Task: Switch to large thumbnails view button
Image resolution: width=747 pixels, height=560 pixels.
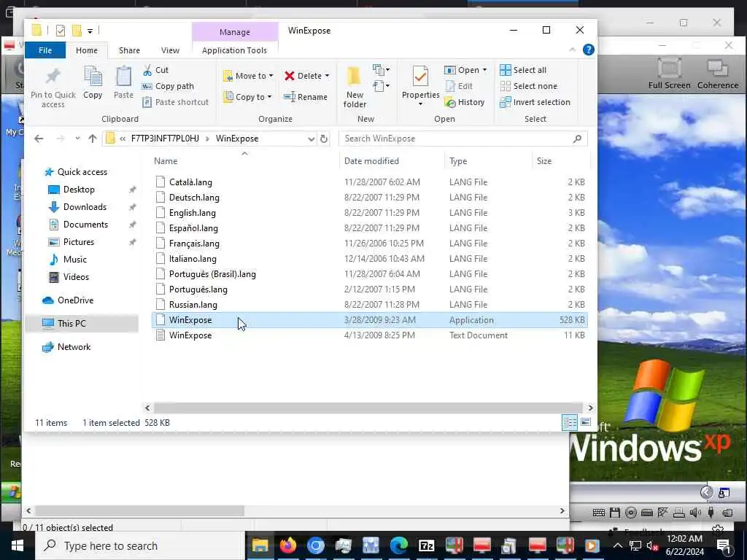Action: click(586, 422)
